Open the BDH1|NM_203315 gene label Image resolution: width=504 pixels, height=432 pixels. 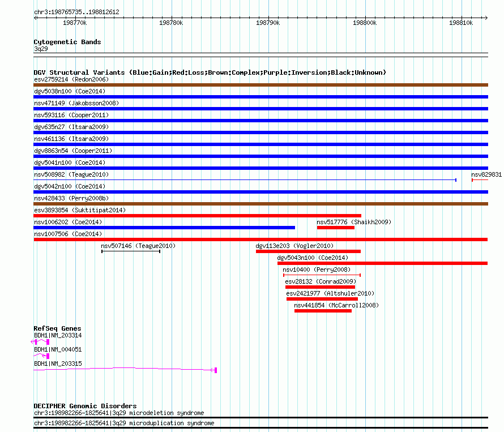point(58,363)
